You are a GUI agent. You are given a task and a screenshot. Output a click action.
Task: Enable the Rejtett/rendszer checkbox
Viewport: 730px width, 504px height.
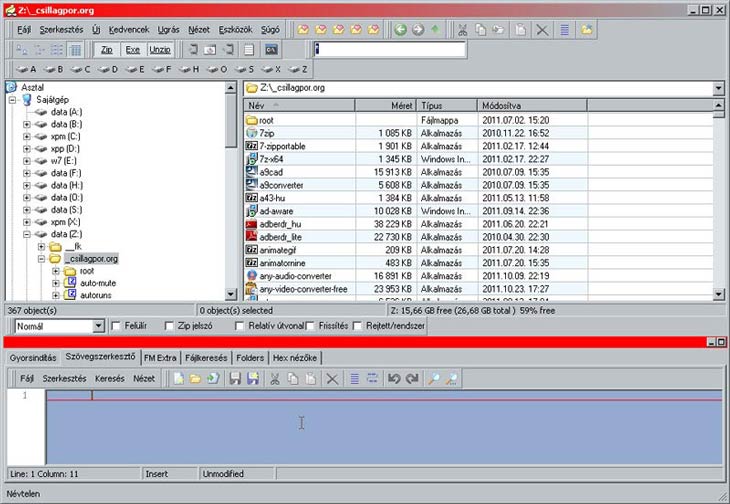(x=357, y=326)
